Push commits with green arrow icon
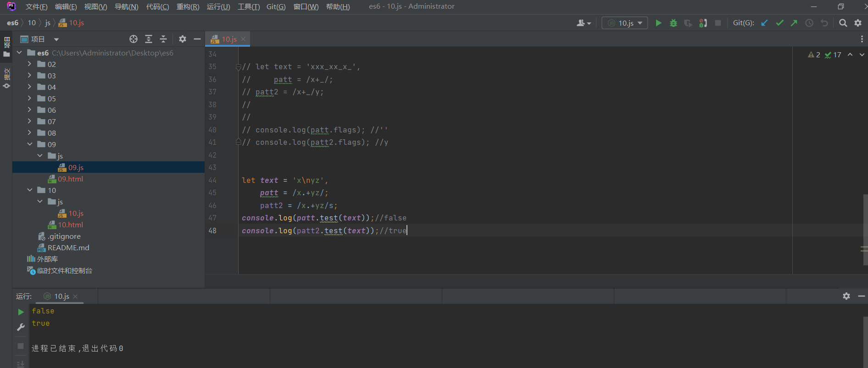 click(x=794, y=23)
